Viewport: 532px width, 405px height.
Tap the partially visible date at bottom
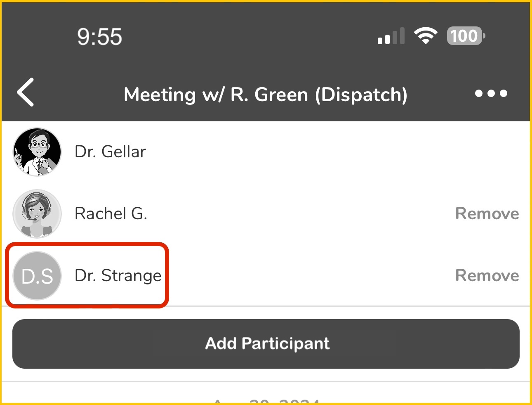click(x=266, y=400)
